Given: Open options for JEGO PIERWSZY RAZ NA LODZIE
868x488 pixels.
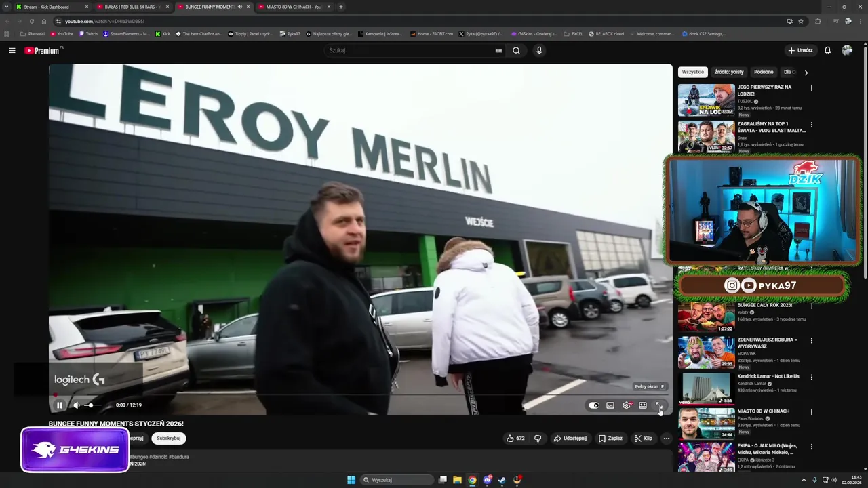Looking at the screenshot, I should click(811, 88).
